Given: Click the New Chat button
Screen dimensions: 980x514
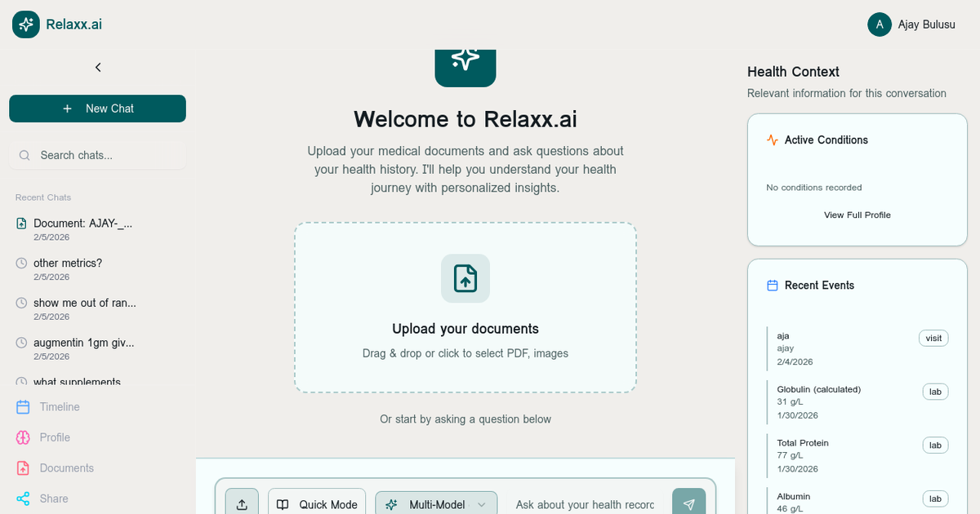Looking at the screenshot, I should coord(97,108).
